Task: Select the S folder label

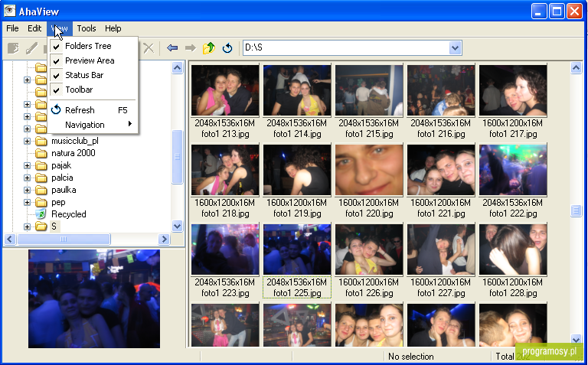Action: [x=54, y=226]
